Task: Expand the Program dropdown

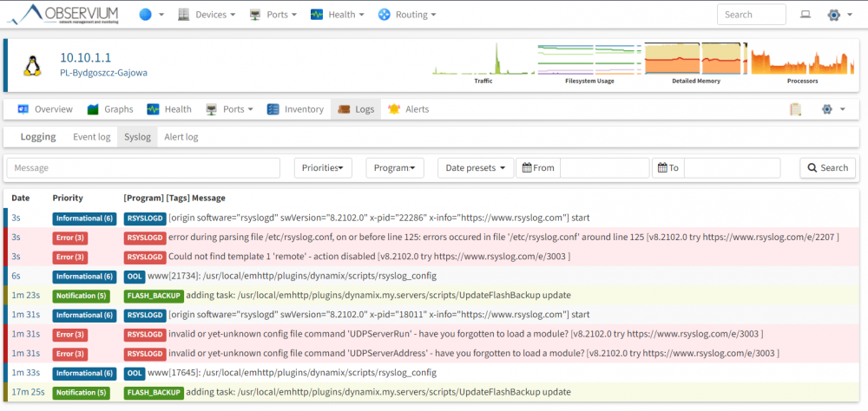Action: click(395, 167)
